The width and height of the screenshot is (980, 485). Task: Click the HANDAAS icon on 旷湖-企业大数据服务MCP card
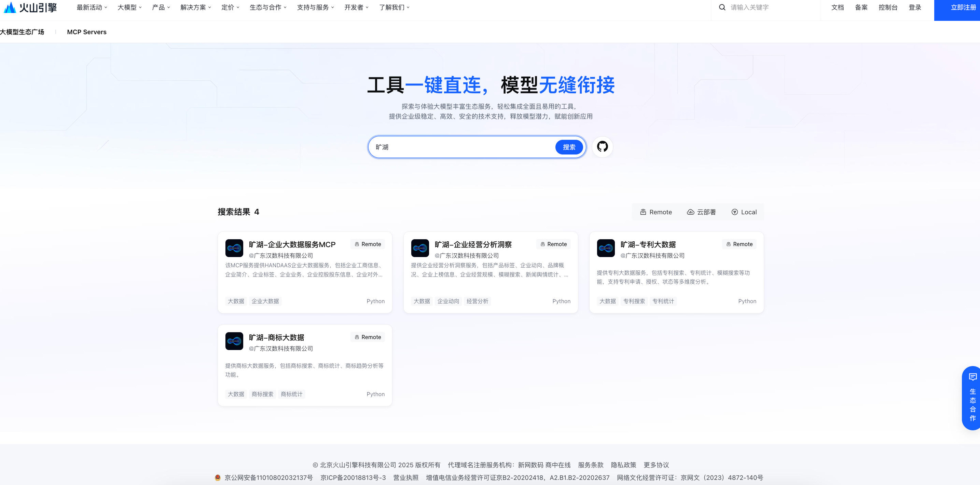[x=234, y=248]
